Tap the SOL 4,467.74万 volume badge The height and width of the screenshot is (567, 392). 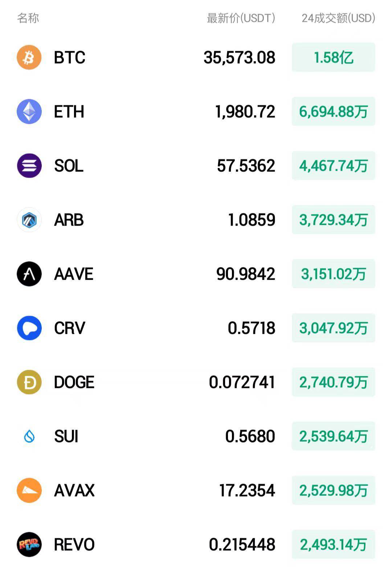pos(334,166)
